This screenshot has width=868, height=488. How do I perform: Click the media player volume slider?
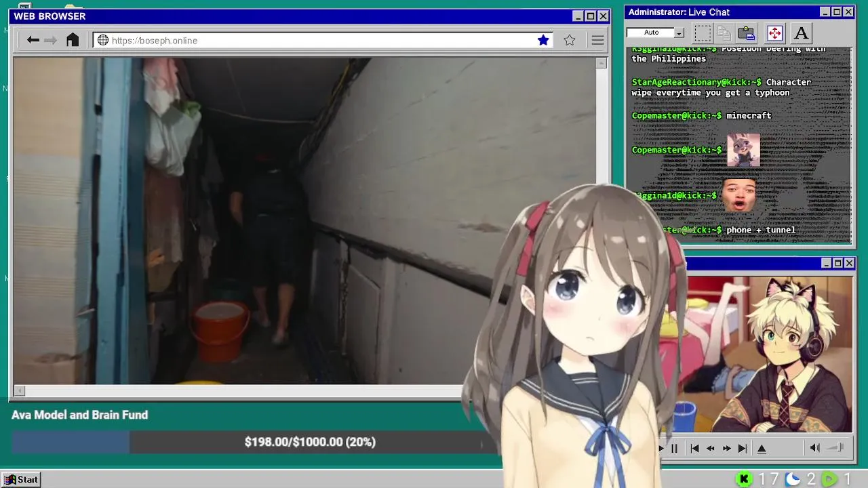coord(835,447)
